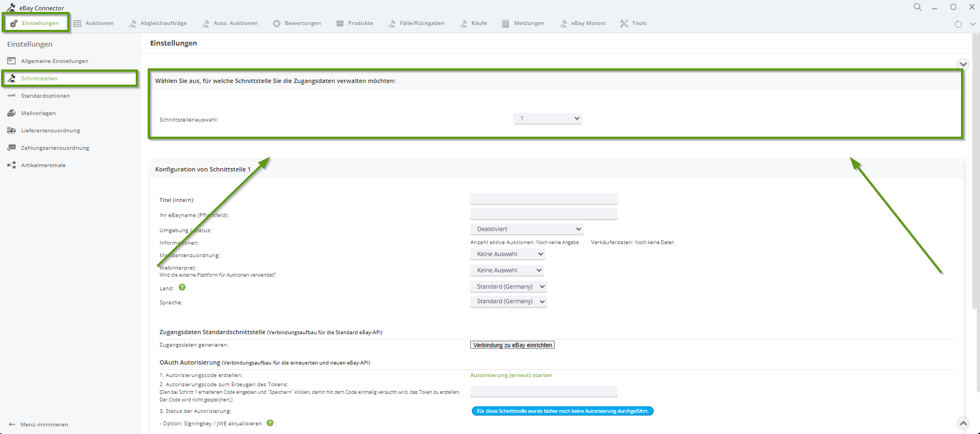Expand the chevron next to the power icon

(x=973, y=24)
